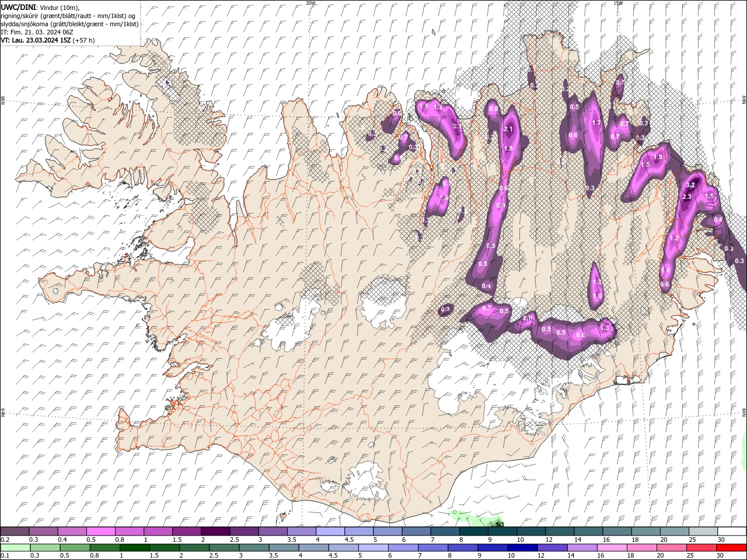Pick the upper legend row swatch labeled 4

click(x=330, y=531)
